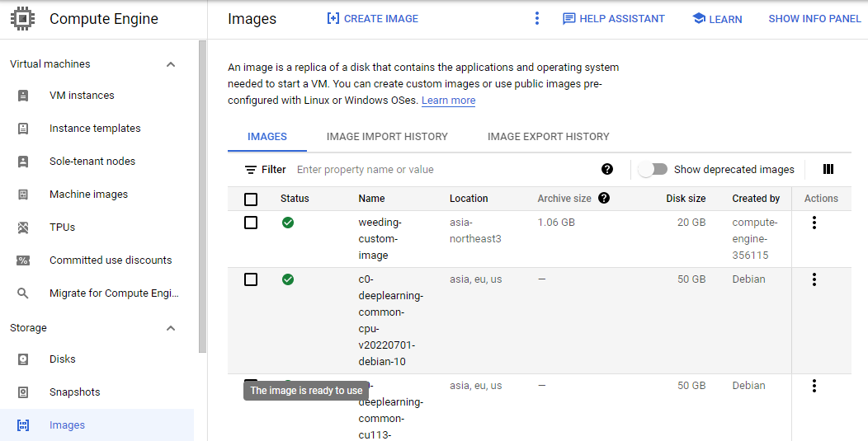This screenshot has height=441, width=868.
Task: Switch to the Images tab
Action: click(267, 137)
